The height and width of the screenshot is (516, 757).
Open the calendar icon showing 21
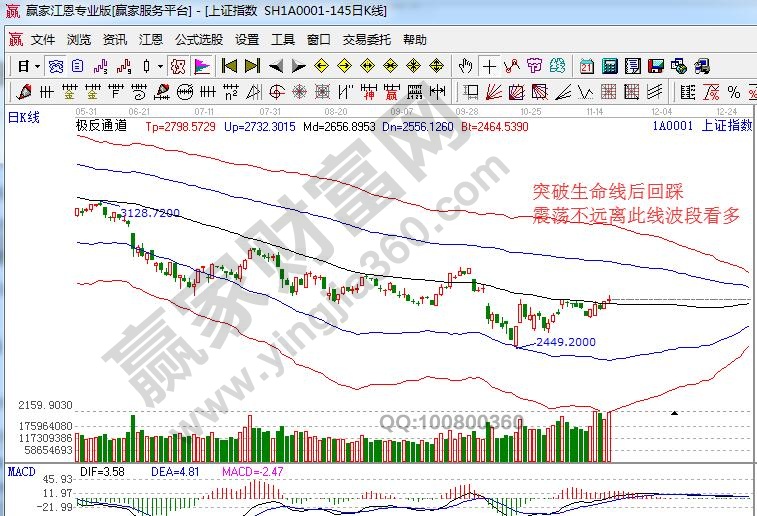point(586,67)
